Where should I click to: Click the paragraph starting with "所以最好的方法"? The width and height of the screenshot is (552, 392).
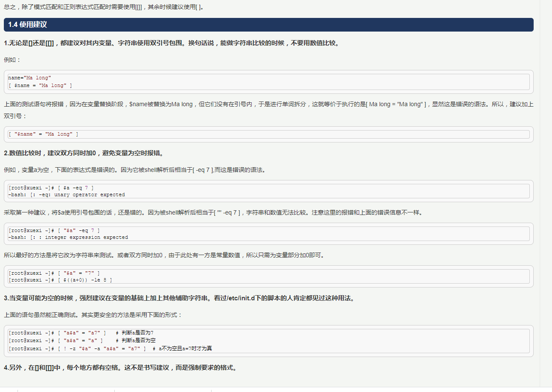[164, 255]
